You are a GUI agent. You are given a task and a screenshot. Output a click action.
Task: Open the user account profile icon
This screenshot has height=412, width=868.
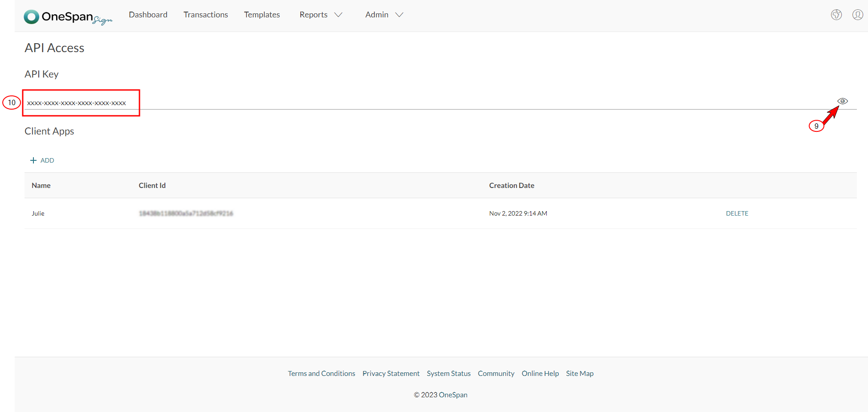pos(857,15)
